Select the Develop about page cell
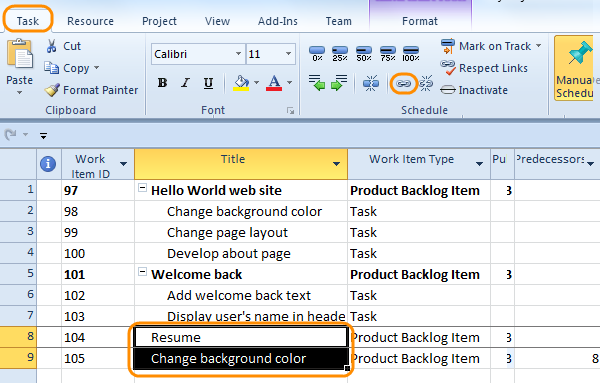600x383 pixels. [241, 254]
